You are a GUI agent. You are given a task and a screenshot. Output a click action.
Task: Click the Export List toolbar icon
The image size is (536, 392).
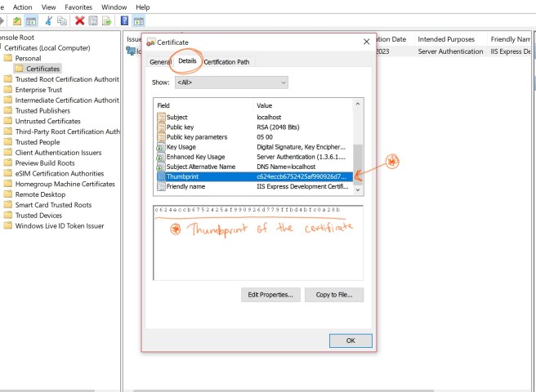click(x=107, y=21)
